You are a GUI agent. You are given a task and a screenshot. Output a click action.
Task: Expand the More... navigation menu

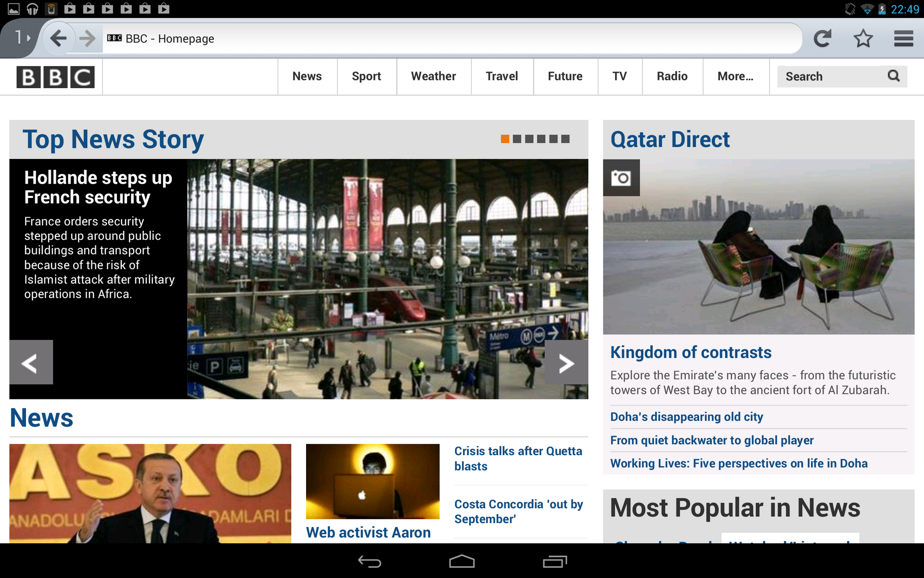click(735, 76)
